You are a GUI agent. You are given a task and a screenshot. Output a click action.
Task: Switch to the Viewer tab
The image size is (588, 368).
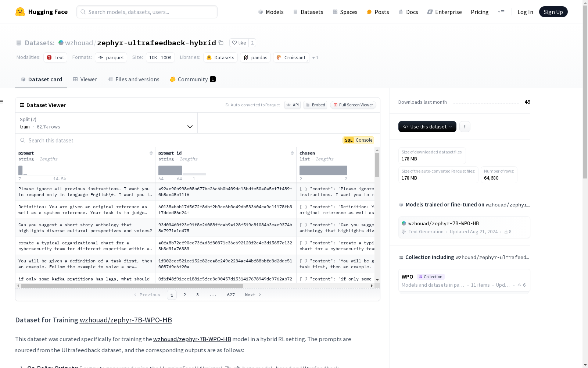pos(85,79)
